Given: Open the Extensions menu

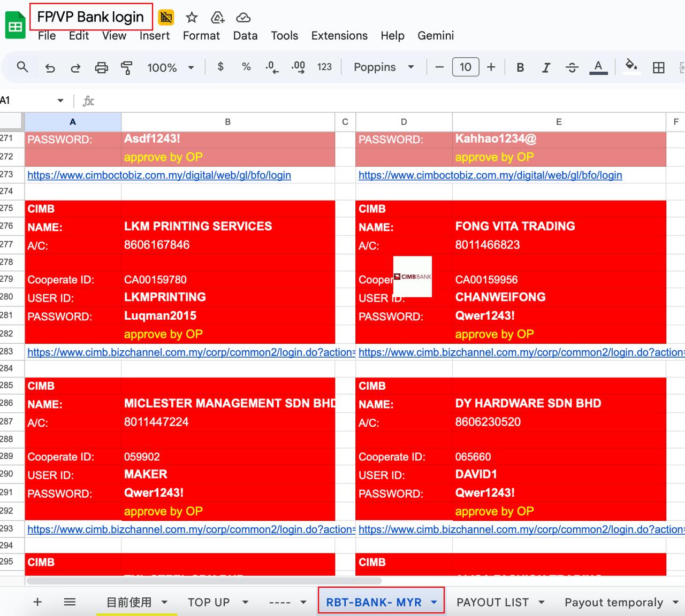Looking at the screenshot, I should point(339,36).
